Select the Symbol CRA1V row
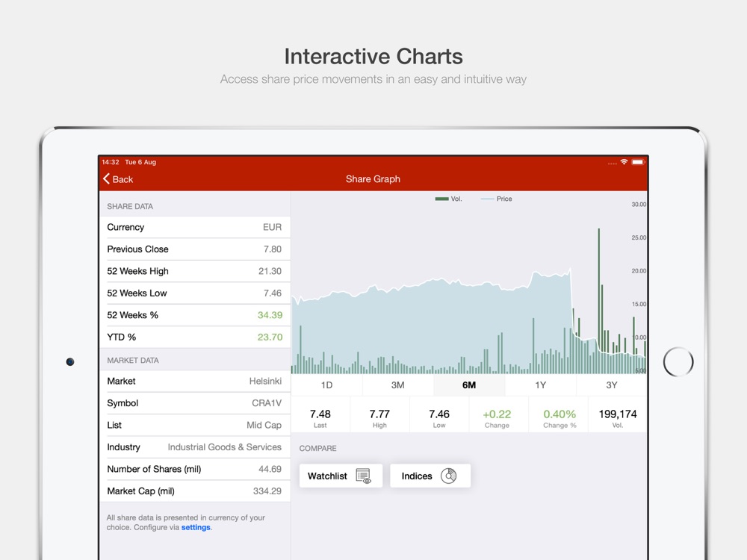 point(195,403)
